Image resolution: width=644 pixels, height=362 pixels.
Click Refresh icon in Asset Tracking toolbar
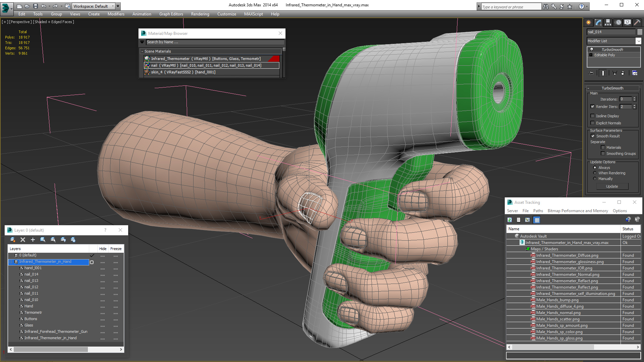509,220
